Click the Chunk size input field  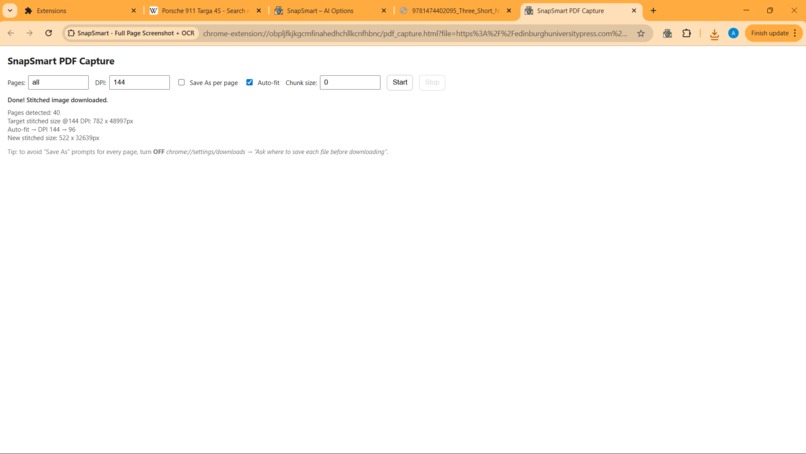pos(350,82)
